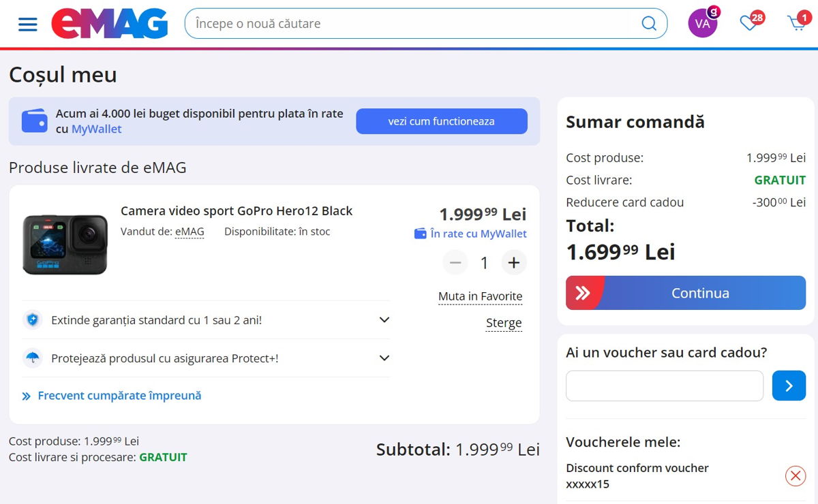
Task: Click the GRATUIT delivery cost in summary
Action: coord(780,180)
